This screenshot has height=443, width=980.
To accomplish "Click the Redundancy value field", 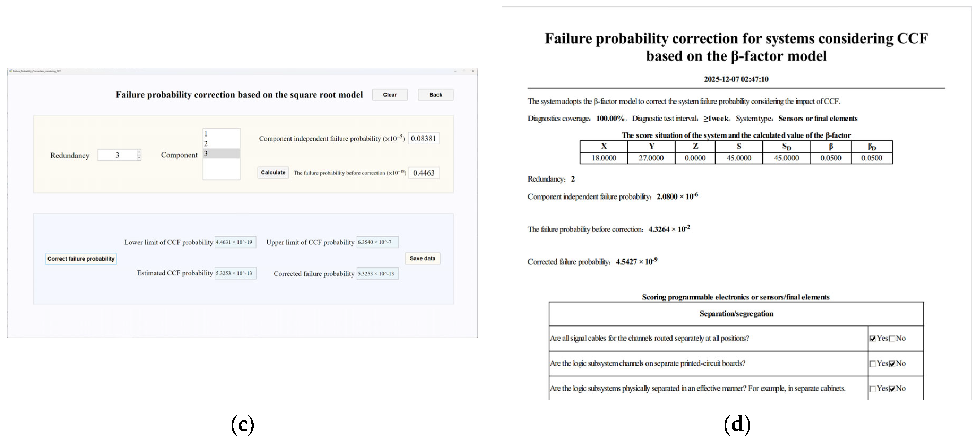I will (x=117, y=155).
